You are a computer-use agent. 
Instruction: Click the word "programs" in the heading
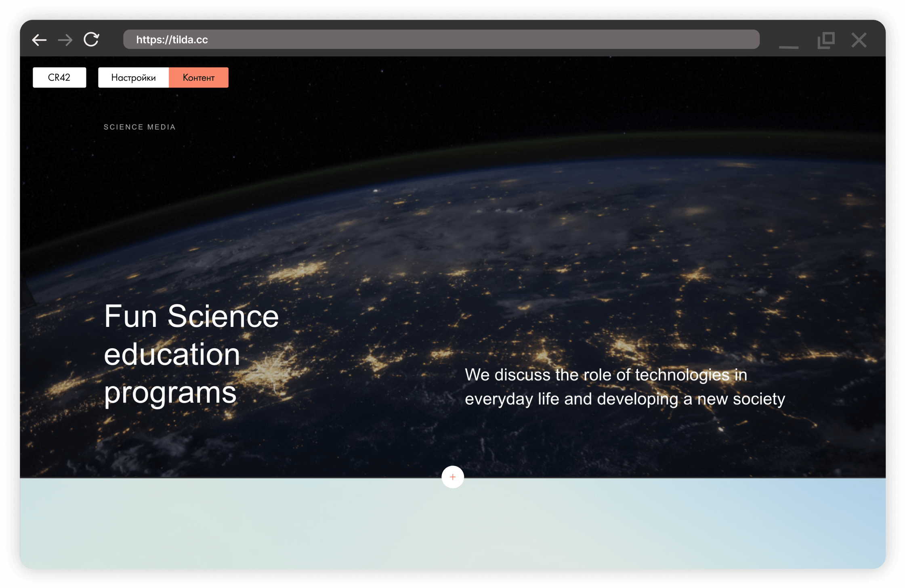pyautogui.click(x=170, y=393)
